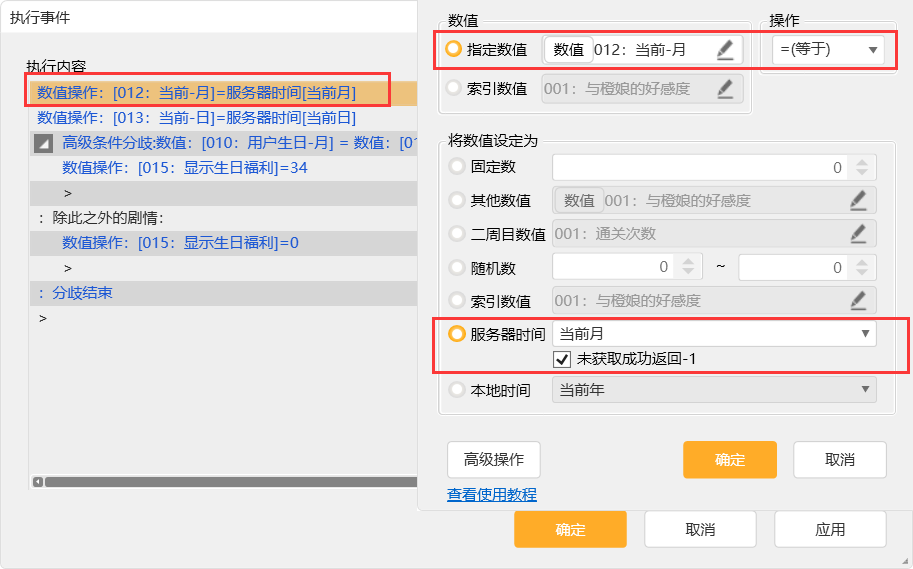Select the 随机数 radio option
This screenshot has width=913, height=569.
coord(458,267)
